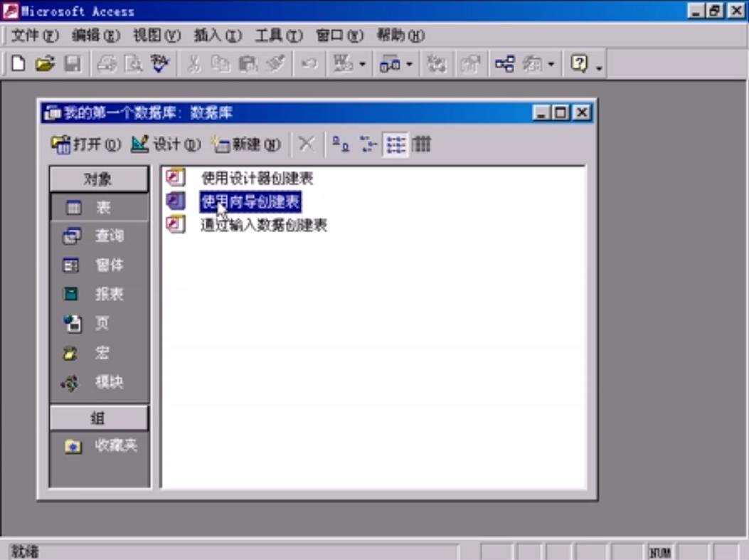Run spelling check via the spell check icon

(159, 63)
